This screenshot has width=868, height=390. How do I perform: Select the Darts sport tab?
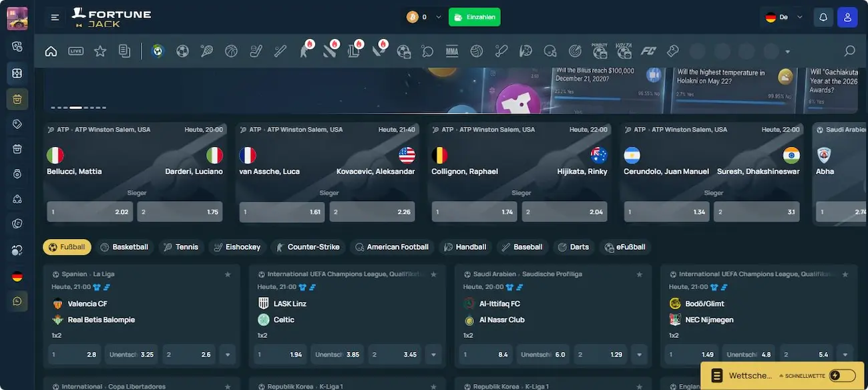point(574,247)
